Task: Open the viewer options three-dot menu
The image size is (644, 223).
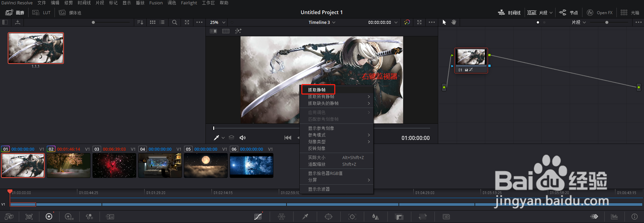Action: [432, 22]
